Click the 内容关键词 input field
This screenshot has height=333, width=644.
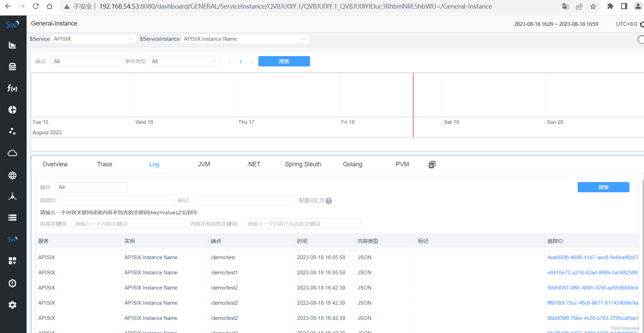[130, 224]
